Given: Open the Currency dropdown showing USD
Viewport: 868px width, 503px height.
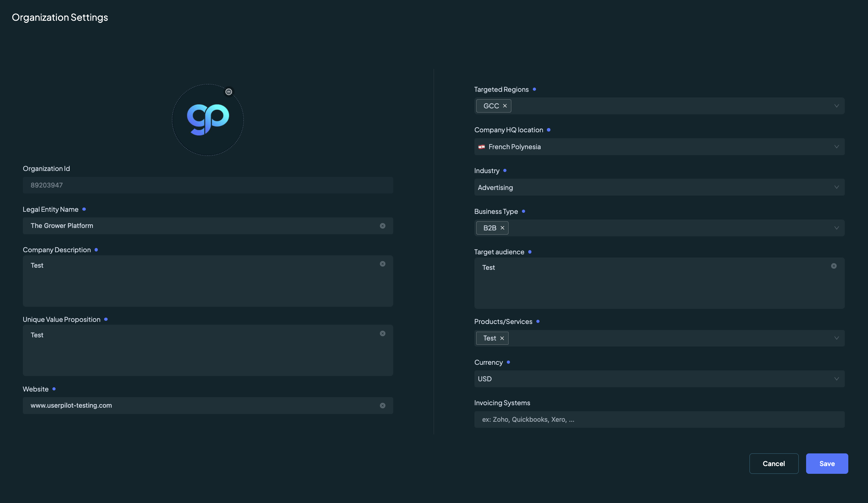Looking at the screenshot, I should tap(659, 379).
